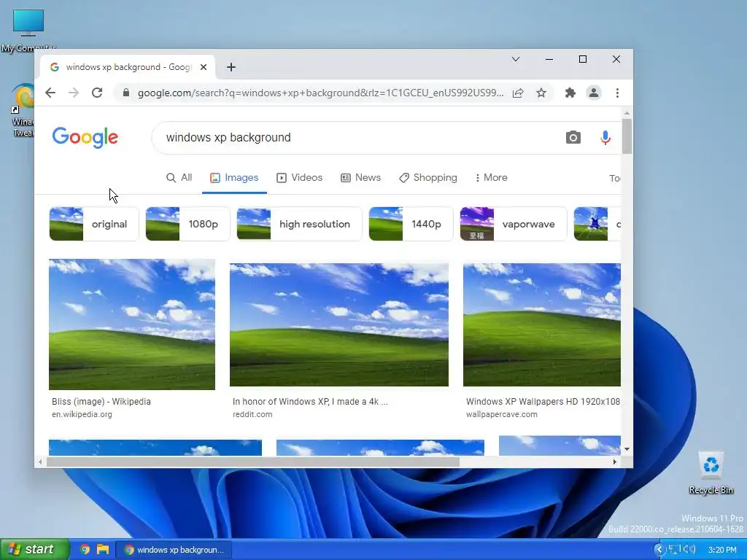This screenshot has height=560, width=747.
Task: Search by image with camera icon
Action: [573, 138]
